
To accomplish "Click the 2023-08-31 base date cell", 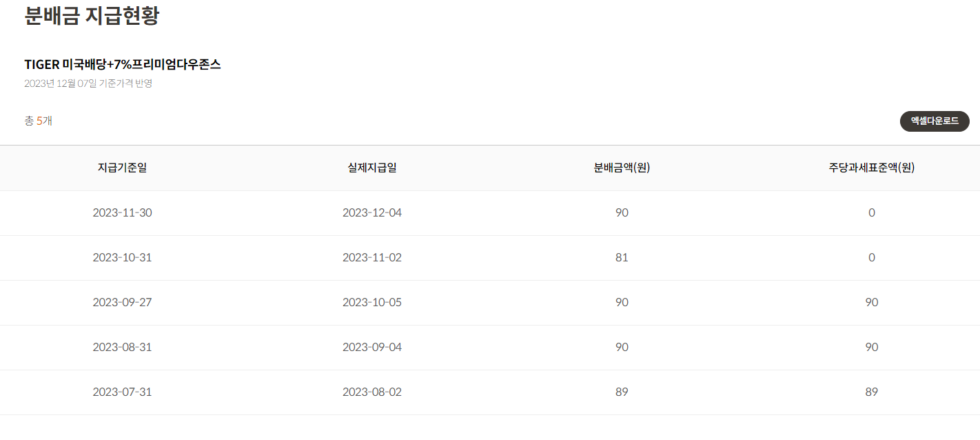I will coord(122,347).
